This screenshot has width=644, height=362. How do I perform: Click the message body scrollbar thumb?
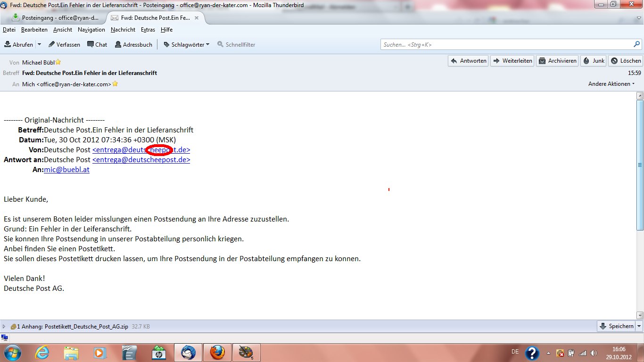coord(640,165)
